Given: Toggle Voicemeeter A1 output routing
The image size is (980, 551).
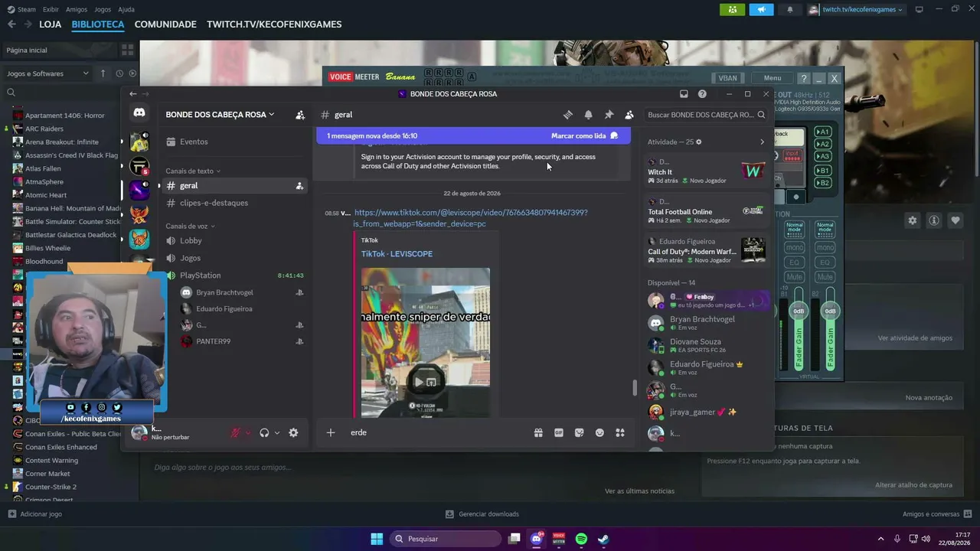Looking at the screenshot, I should point(823,132).
